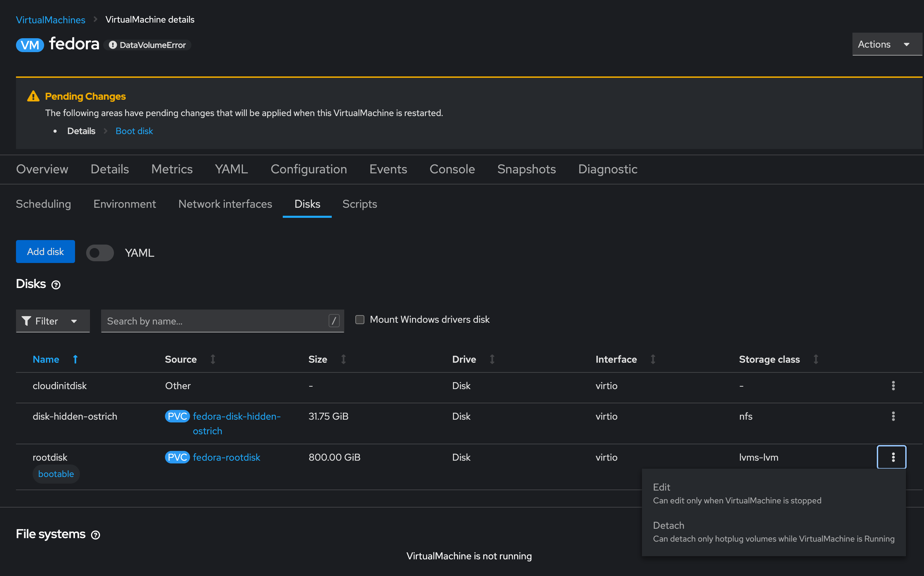
Task: Click the Boot disk pending change link
Action: (x=134, y=131)
